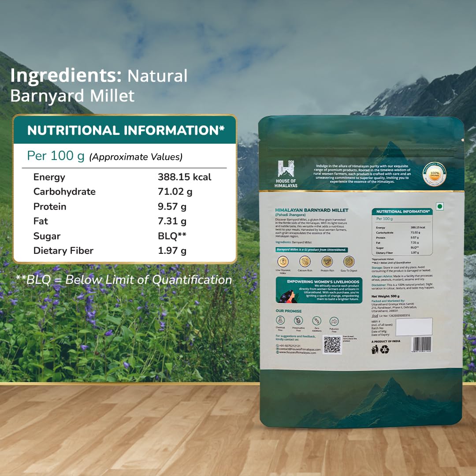Click the phone icon beside +91-9275212121
476x476 pixels.
click(x=277, y=346)
